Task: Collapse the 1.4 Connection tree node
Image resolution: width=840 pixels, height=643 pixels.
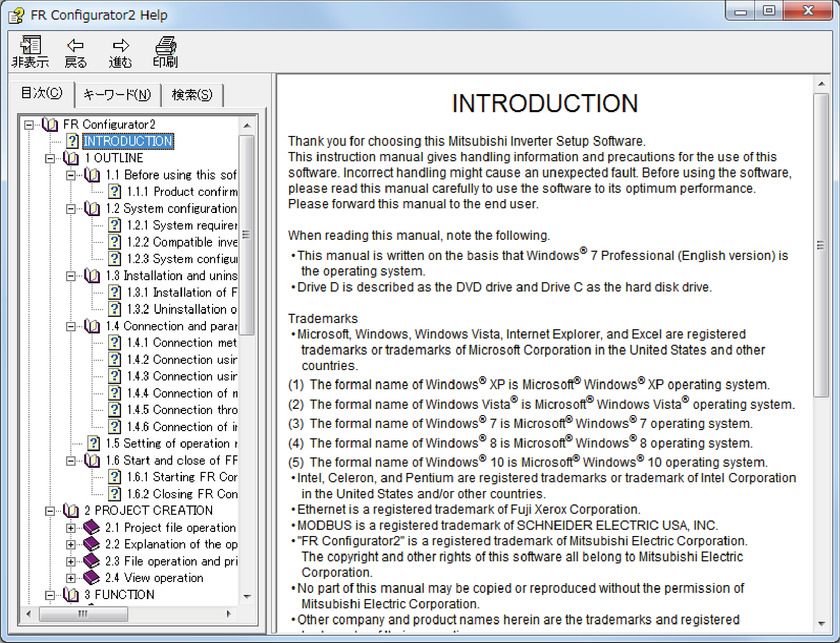Action: (x=71, y=326)
